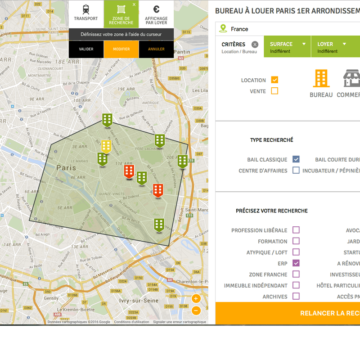
Task: Check the Zone franche checkbox
Action: click(x=296, y=274)
